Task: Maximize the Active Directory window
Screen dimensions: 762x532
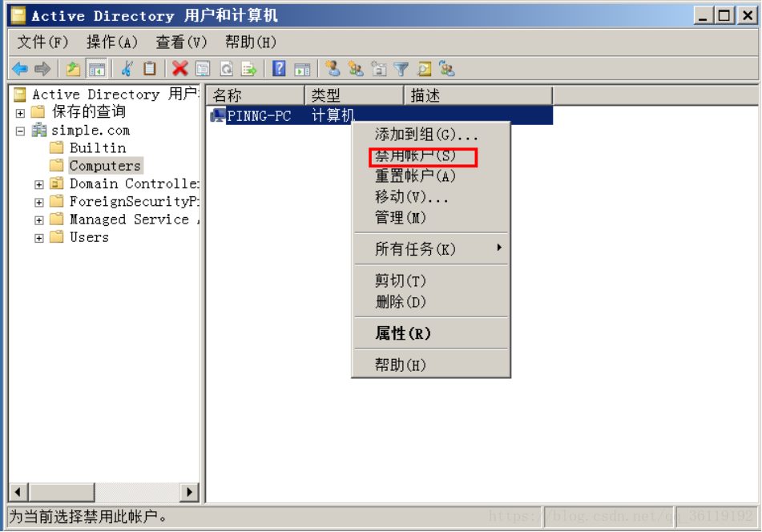Action: click(724, 15)
